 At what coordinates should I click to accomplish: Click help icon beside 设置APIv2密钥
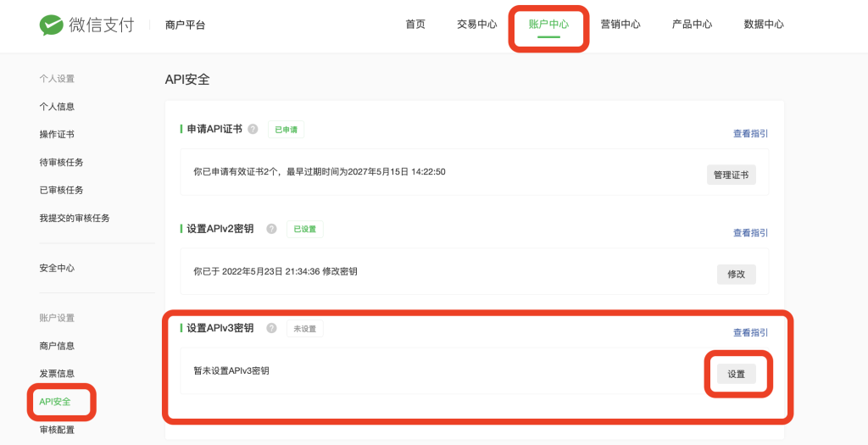click(271, 229)
